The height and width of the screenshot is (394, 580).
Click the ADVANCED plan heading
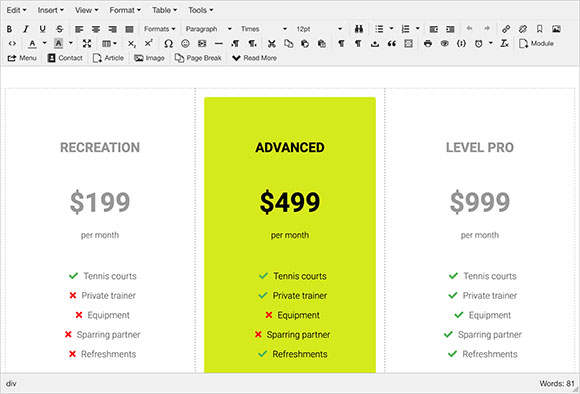(x=290, y=148)
